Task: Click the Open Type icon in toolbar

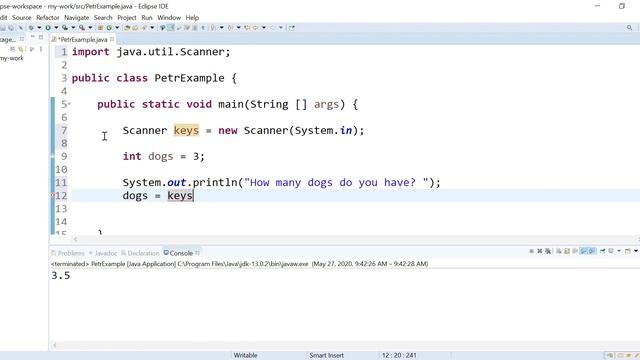Action: (x=127, y=28)
